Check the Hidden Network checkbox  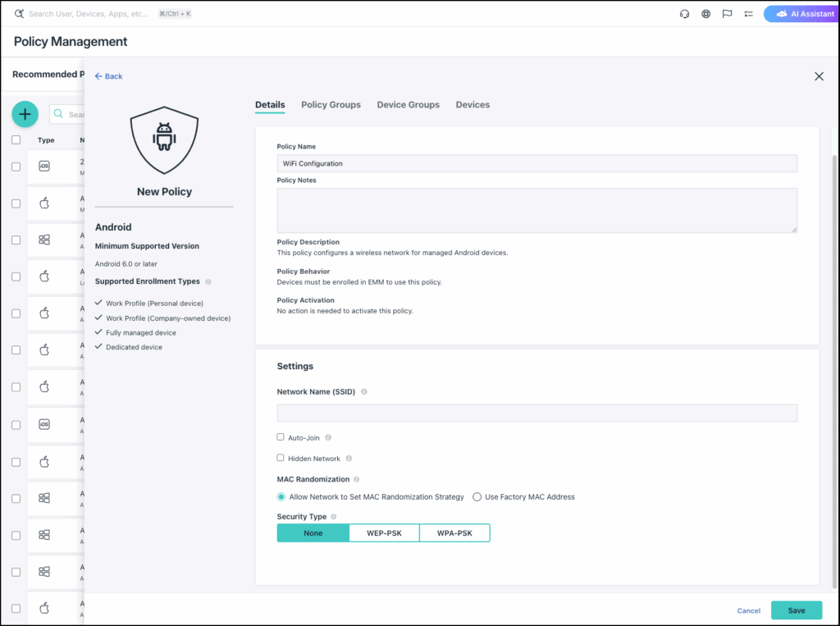281,458
